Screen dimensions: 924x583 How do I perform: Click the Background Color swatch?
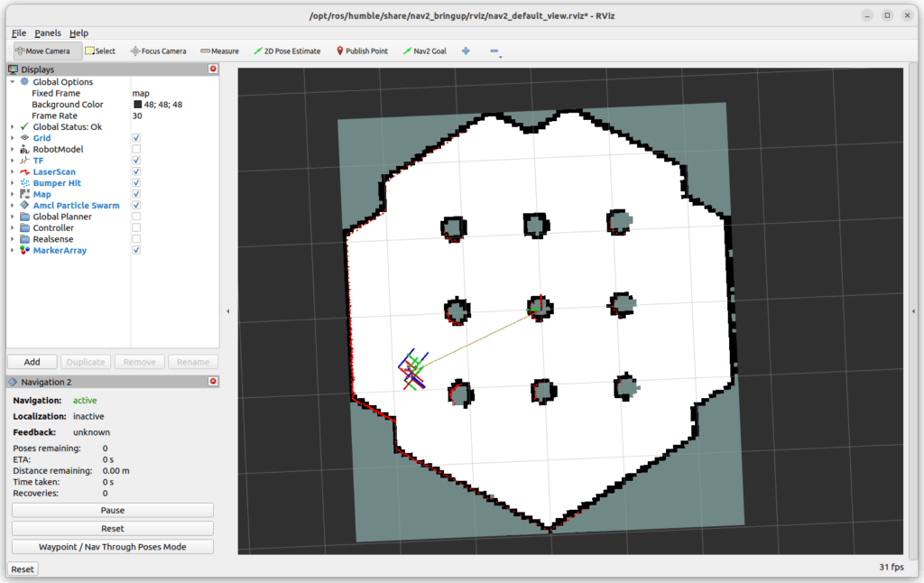click(137, 105)
